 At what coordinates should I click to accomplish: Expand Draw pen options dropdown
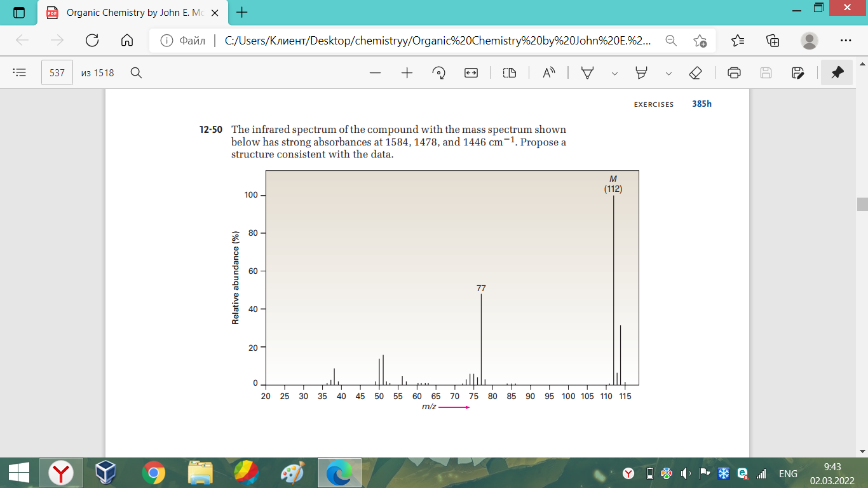614,72
